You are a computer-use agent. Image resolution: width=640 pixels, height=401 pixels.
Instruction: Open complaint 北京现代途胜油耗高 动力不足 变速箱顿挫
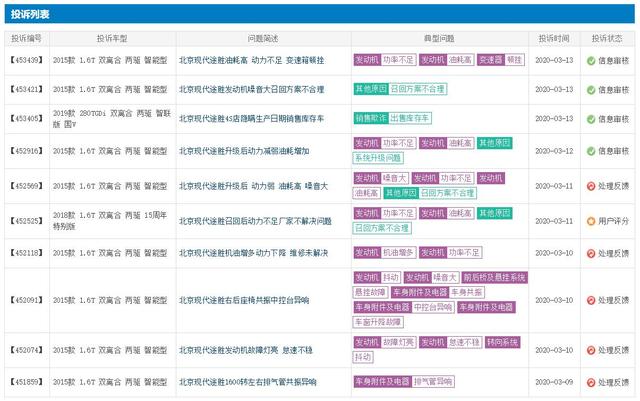coord(251,60)
